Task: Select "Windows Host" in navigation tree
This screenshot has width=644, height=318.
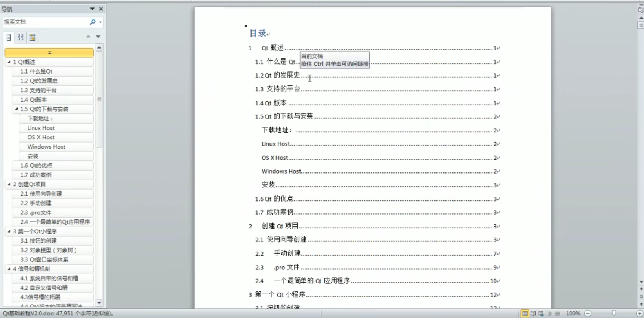Action: pyautogui.click(x=56, y=147)
